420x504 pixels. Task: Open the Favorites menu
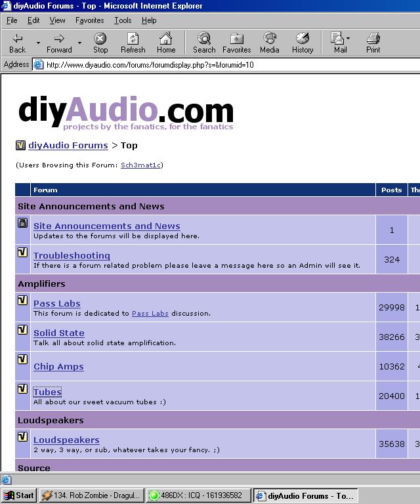coord(90,20)
